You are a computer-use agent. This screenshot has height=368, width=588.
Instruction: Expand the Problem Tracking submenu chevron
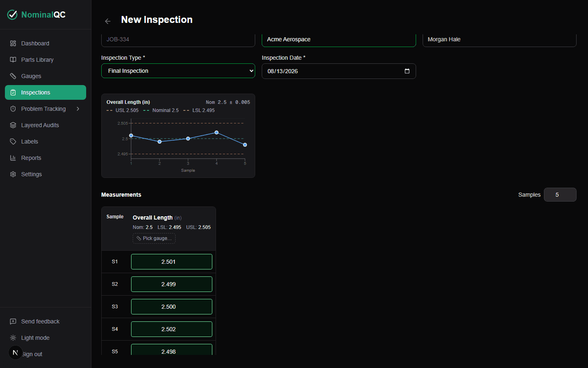(78, 109)
